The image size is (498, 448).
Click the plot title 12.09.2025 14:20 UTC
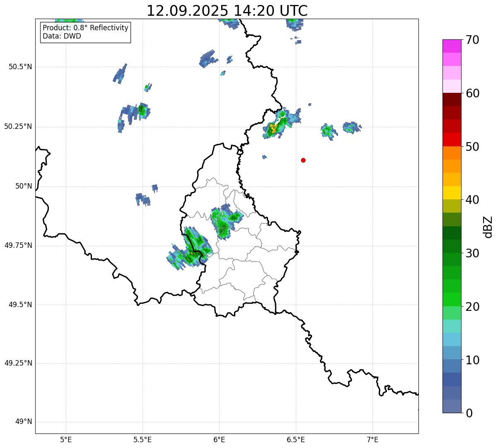click(227, 11)
